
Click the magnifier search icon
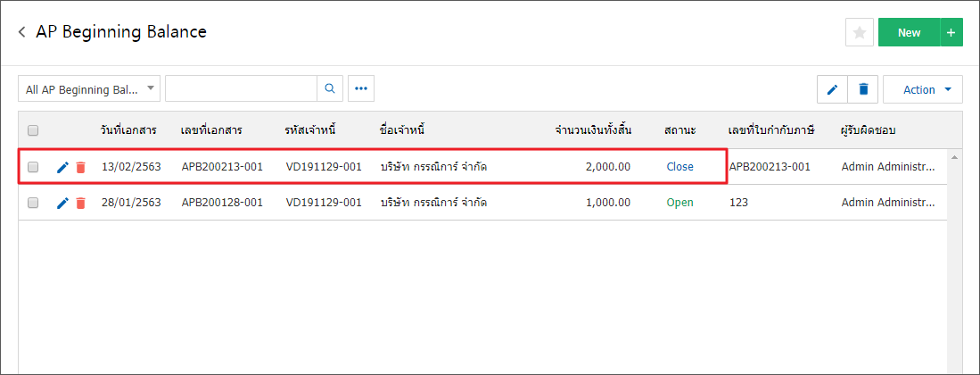[330, 89]
